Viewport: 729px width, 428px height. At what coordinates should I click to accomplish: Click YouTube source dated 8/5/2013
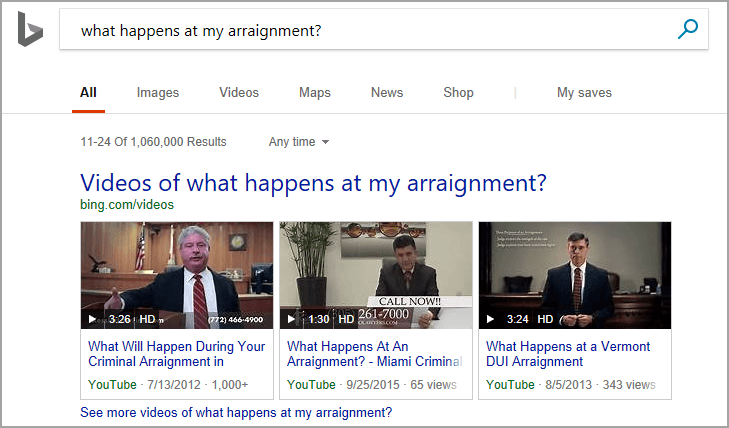510,385
